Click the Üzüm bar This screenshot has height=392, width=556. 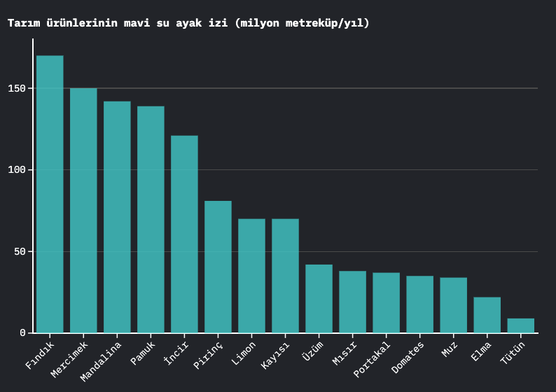pos(319,298)
